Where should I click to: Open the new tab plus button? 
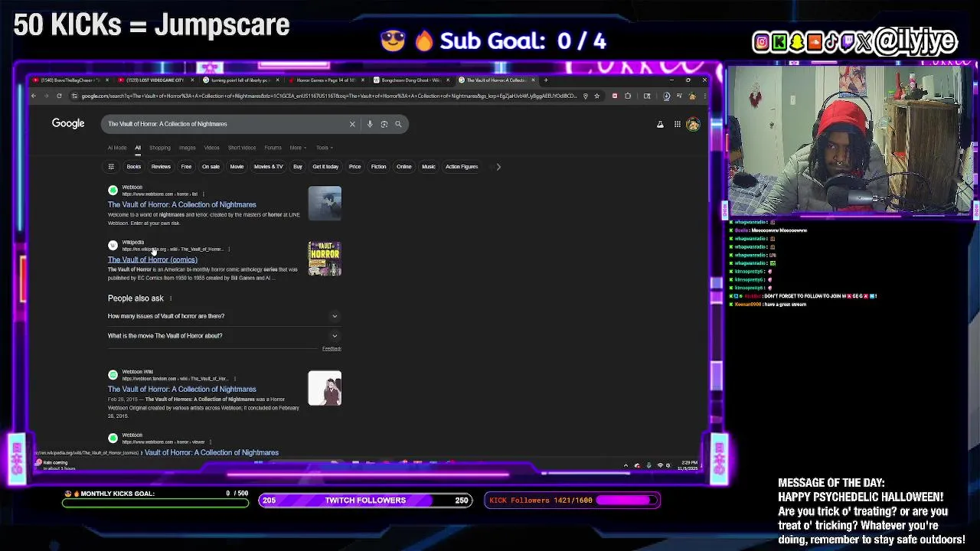(x=546, y=80)
